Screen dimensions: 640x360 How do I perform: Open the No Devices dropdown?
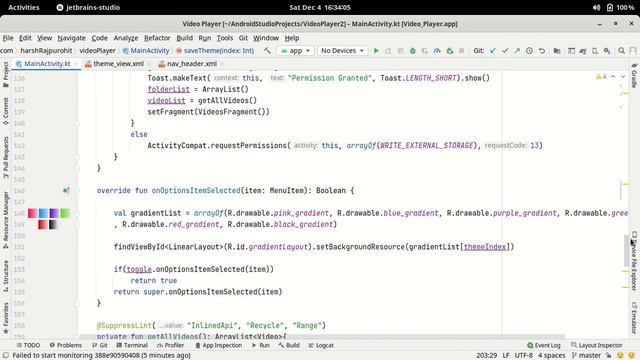(x=342, y=51)
